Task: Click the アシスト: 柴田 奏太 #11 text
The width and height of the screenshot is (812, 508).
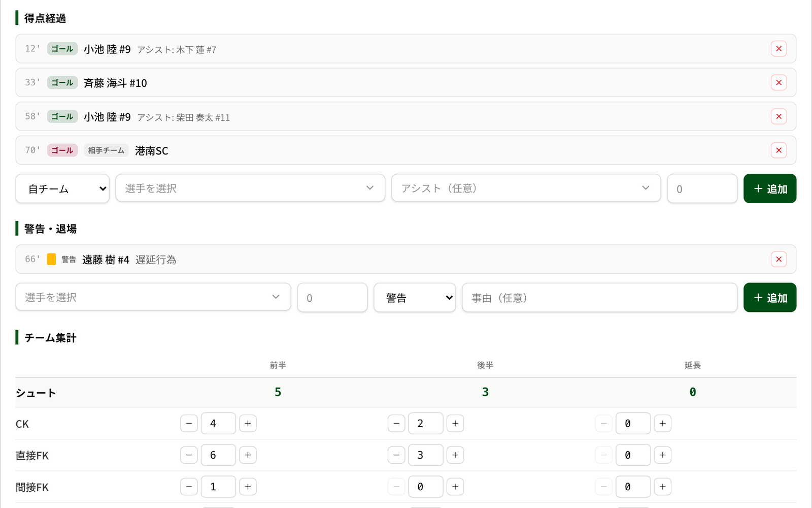Action: (183, 117)
